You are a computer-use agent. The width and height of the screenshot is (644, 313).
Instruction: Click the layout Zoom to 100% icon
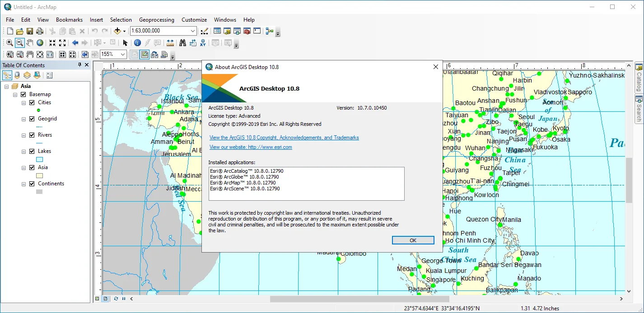pos(50,55)
